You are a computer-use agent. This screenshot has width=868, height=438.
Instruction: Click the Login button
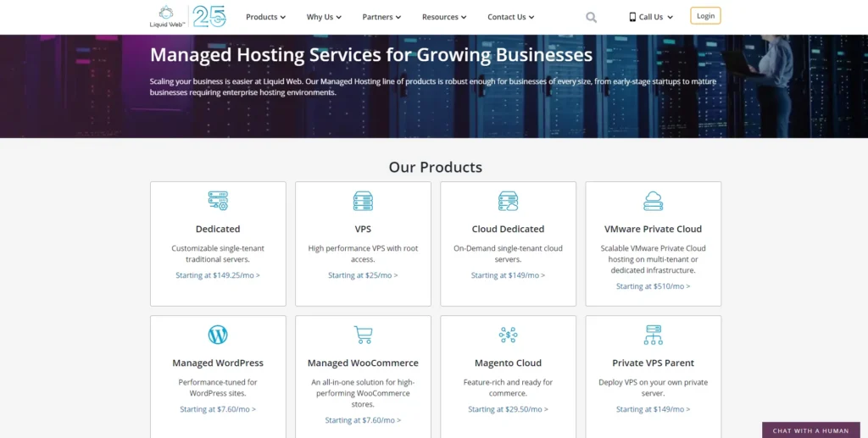point(705,16)
